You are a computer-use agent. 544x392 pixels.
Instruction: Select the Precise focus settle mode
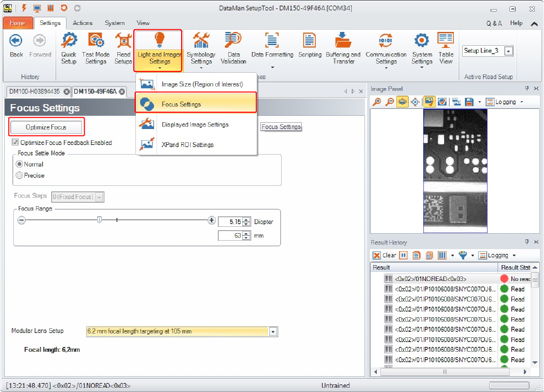[19, 175]
